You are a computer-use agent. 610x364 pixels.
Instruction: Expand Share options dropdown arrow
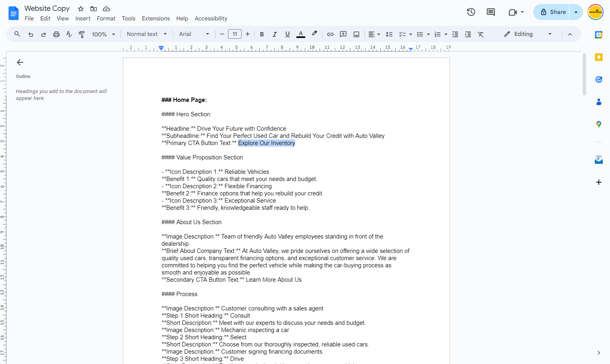click(576, 12)
